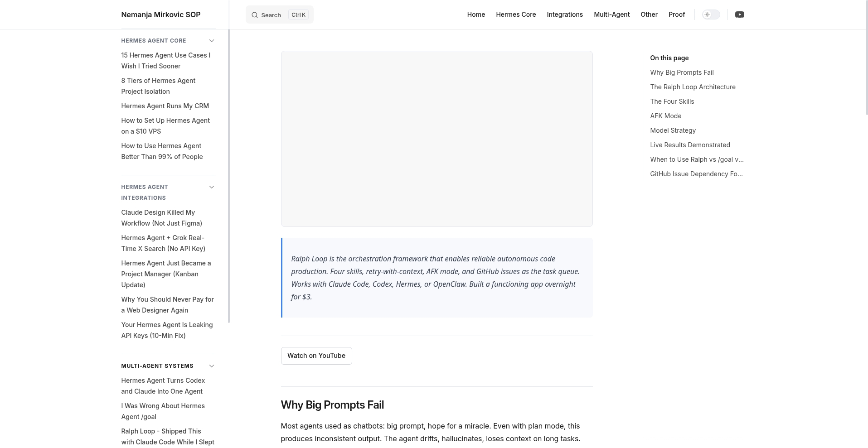Screen dimensions: 868x448
Task: Jump to Model Strategy section
Action: (x=673, y=130)
